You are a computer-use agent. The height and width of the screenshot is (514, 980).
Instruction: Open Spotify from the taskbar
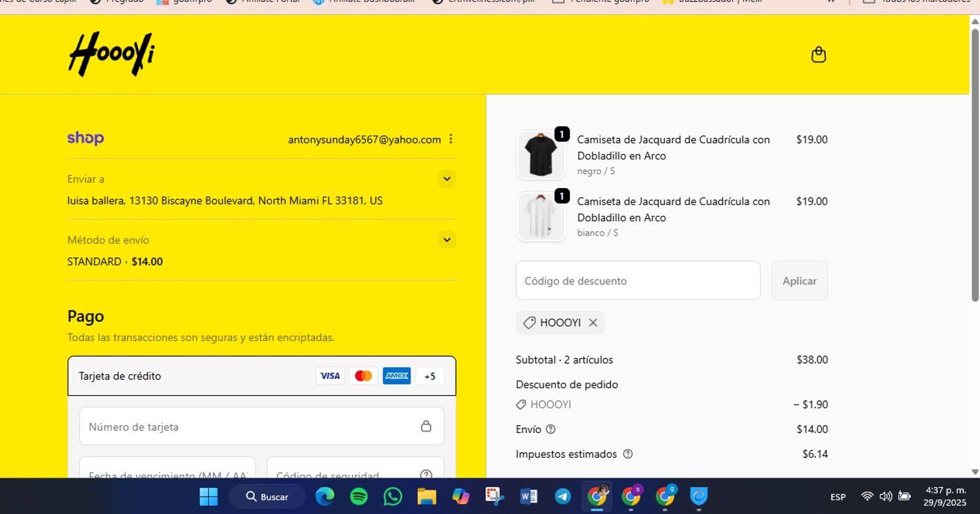tap(359, 497)
